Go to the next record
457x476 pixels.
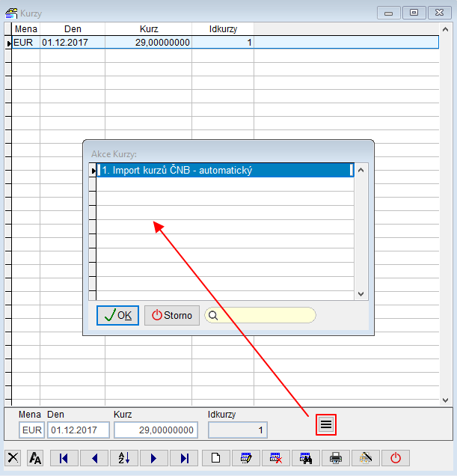[154, 458]
